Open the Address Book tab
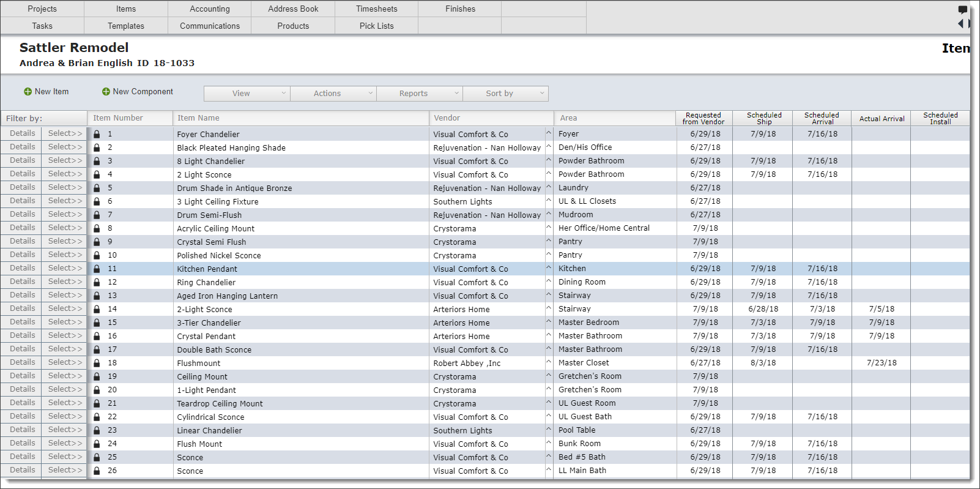Image resolution: width=980 pixels, height=489 pixels. click(293, 9)
